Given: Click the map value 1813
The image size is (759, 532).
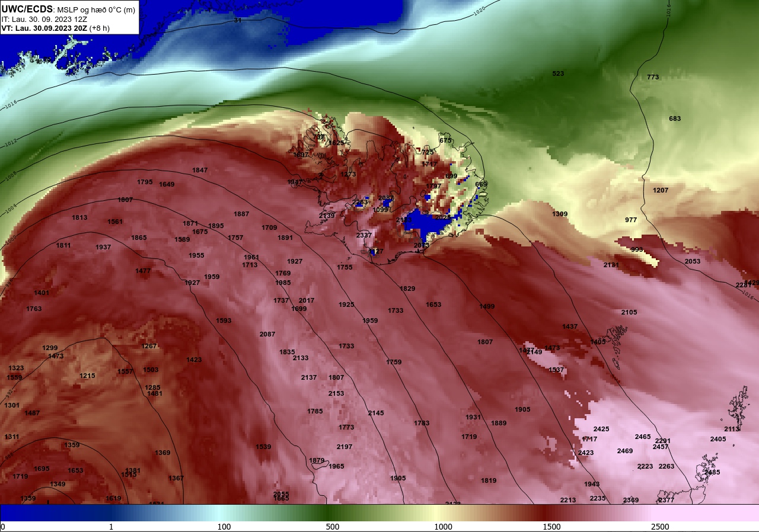Looking at the screenshot, I should coord(79,217).
